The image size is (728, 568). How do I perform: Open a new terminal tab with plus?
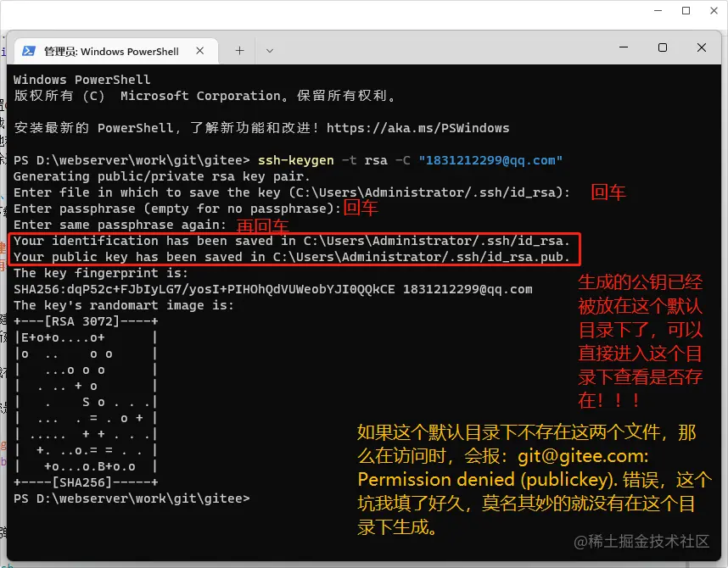[239, 51]
